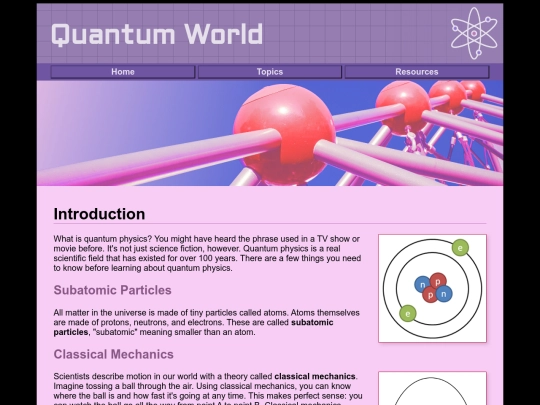The height and width of the screenshot is (405, 540).
Task: Click the Classical Mechanics heading
Action: 113,354
